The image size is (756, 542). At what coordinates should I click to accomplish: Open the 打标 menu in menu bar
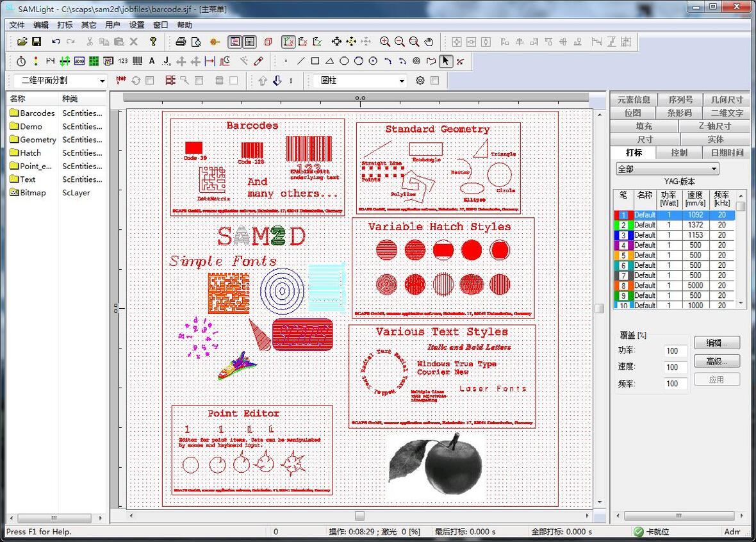coord(65,25)
